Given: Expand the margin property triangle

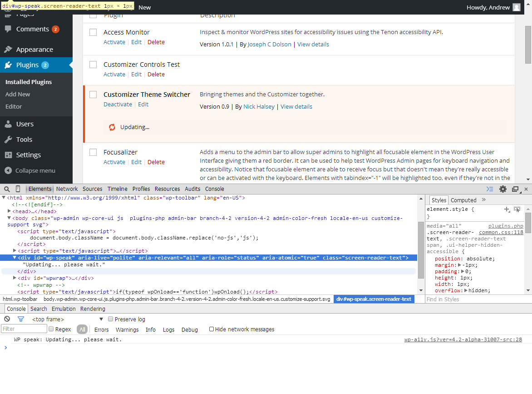Looking at the screenshot, I should pos(460,265).
